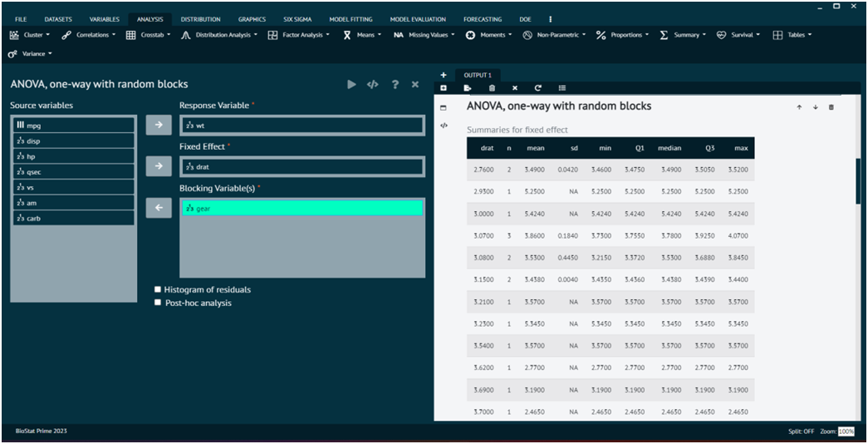Toggle Split: OFF in status bar
The width and height of the screenshot is (868, 444).
[801, 432]
